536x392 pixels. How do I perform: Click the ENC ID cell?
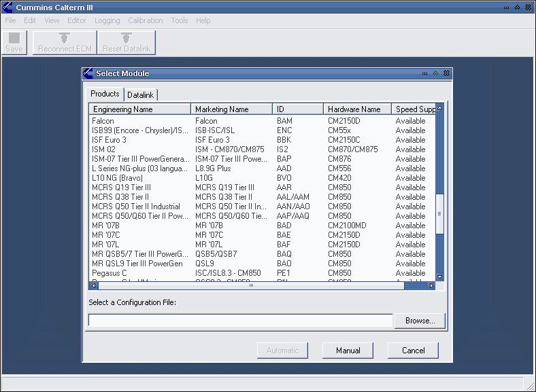[284, 130]
